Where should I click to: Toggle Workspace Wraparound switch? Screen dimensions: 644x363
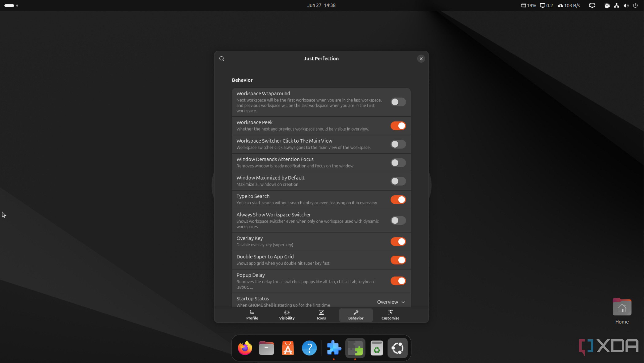[x=398, y=102]
